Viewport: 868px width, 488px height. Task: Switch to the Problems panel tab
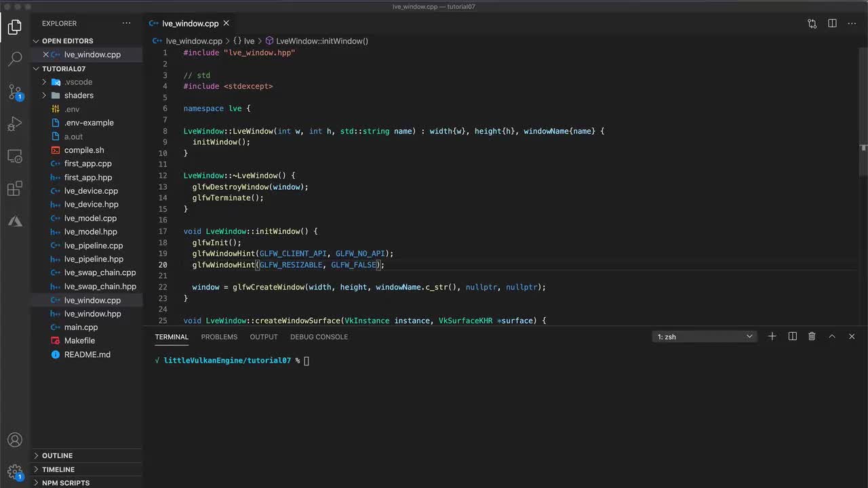click(219, 337)
